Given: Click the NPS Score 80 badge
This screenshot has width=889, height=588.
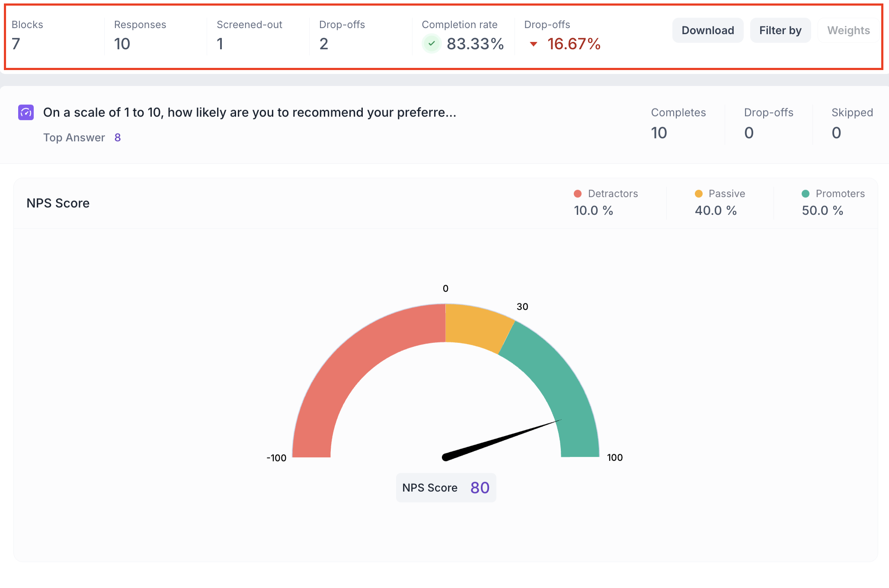Looking at the screenshot, I should tap(446, 488).
